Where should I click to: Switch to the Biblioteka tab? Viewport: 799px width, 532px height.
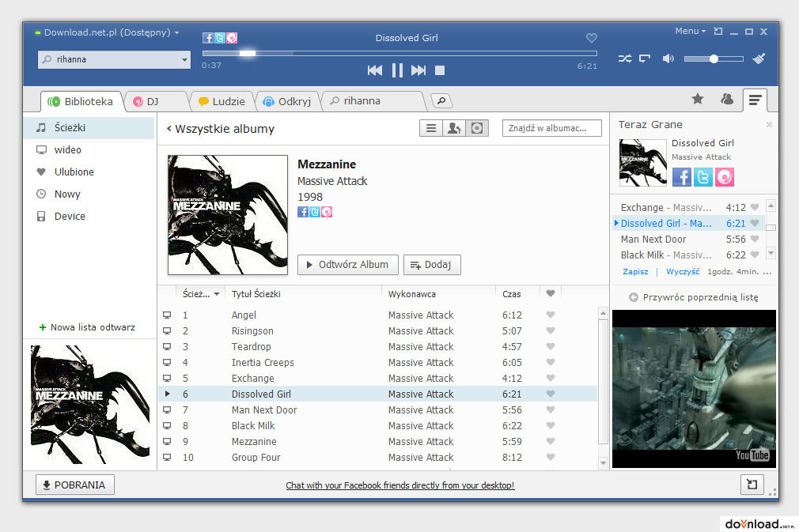click(x=81, y=101)
